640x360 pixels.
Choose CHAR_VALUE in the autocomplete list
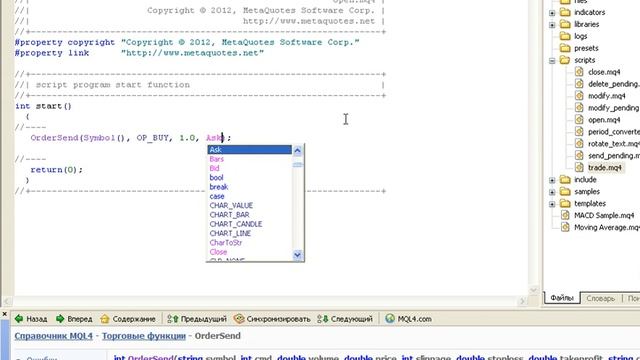pos(249,206)
